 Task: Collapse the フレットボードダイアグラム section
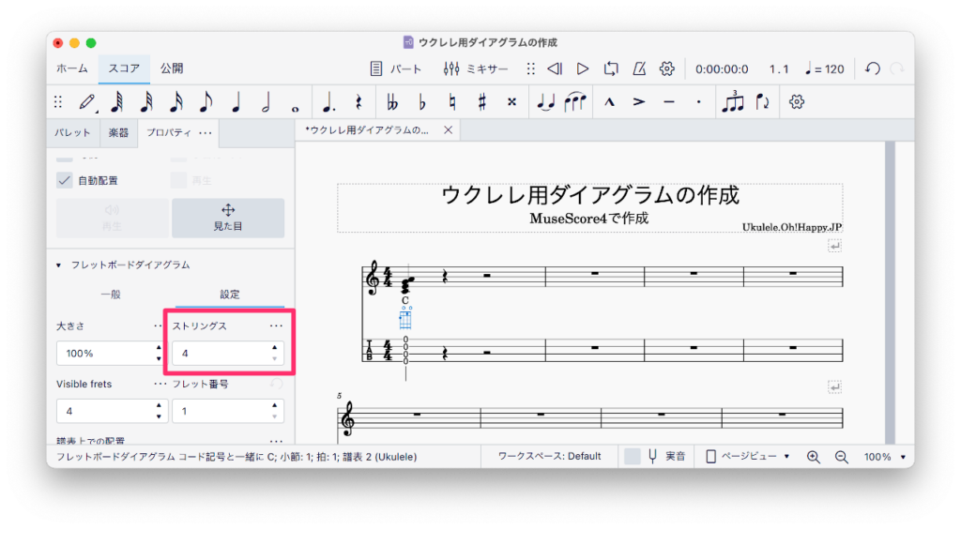click(58, 265)
